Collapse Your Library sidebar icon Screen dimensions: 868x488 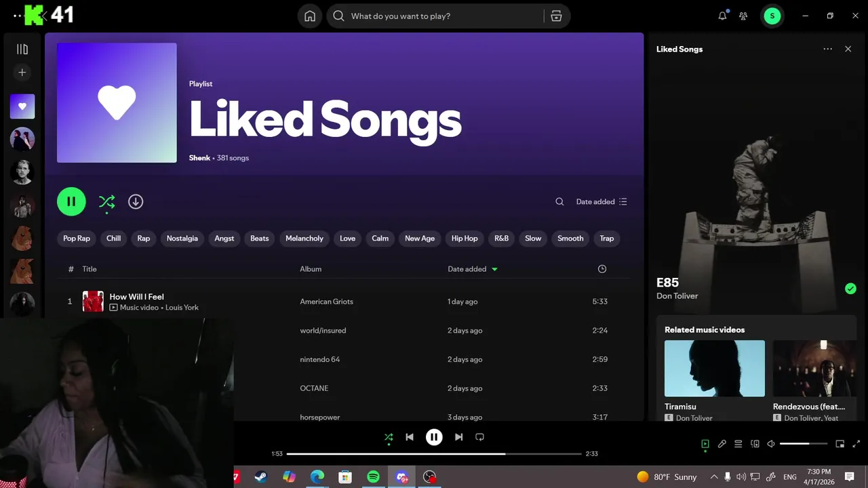coord(22,49)
